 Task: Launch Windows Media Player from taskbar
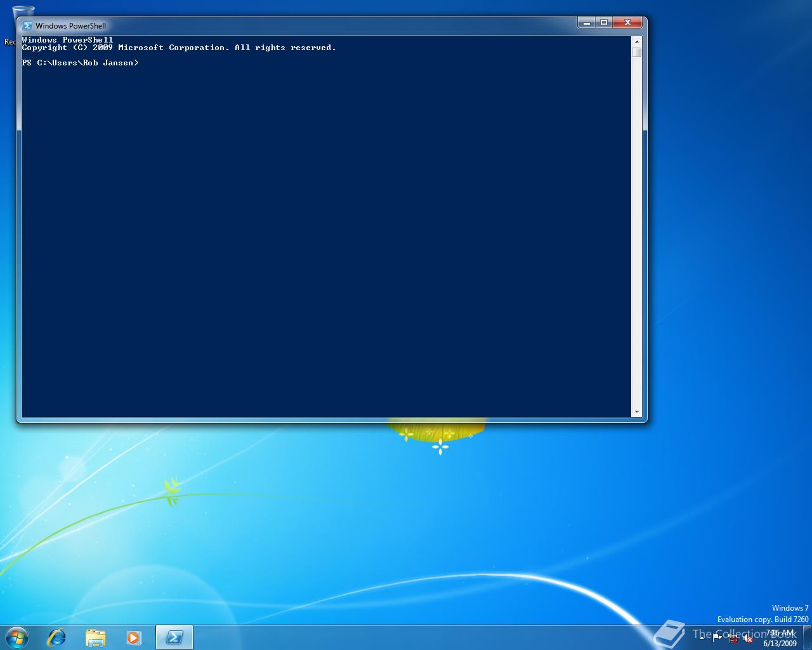[134, 637]
